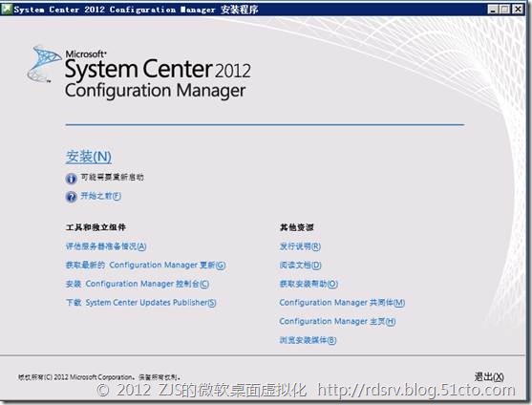Click 获取最新的 Configuration Manager 更新(G)
Viewport: 532px width, 405px height.
[145, 265]
